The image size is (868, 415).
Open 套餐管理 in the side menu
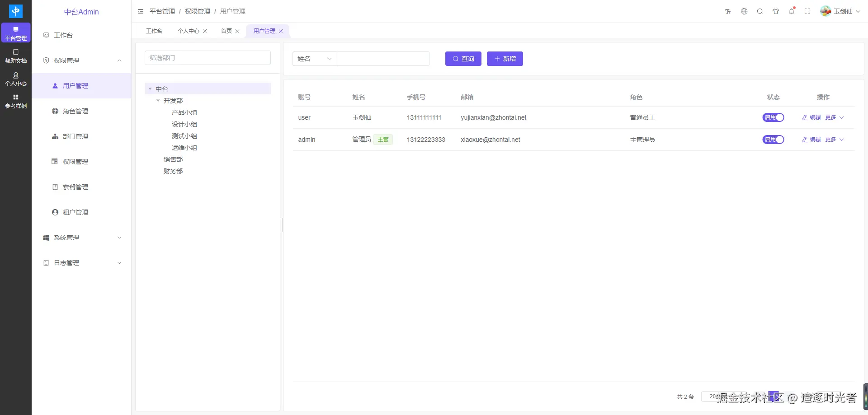point(81,187)
